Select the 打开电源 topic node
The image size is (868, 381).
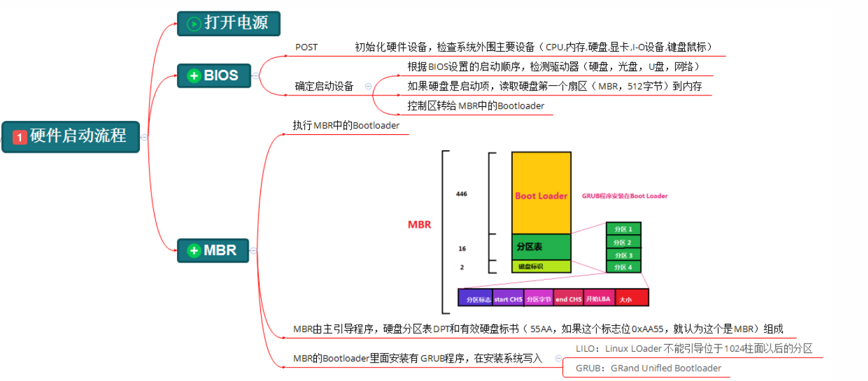(x=228, y=24)
